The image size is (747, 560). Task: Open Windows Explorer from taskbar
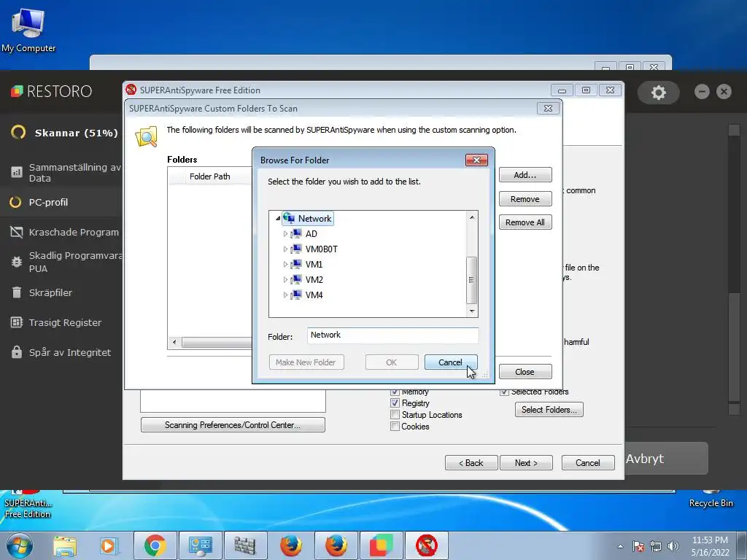[65, 545]
